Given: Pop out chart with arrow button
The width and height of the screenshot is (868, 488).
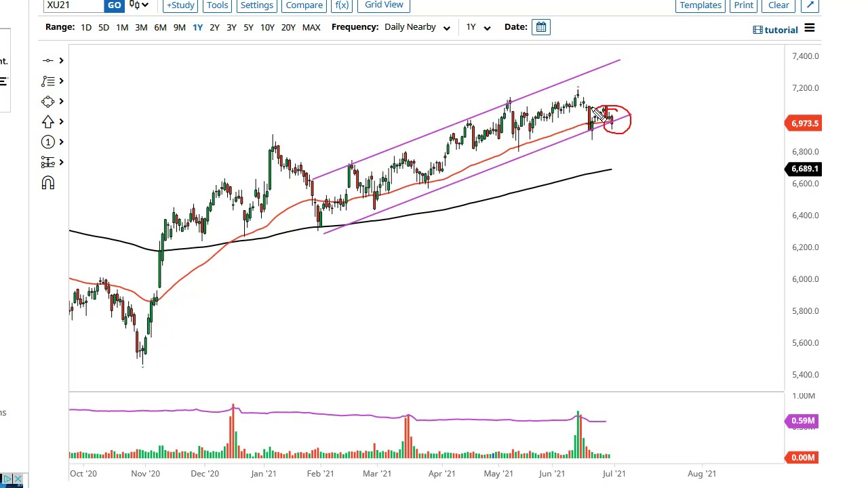Looking at the screenshot, I should click(810, 5).
